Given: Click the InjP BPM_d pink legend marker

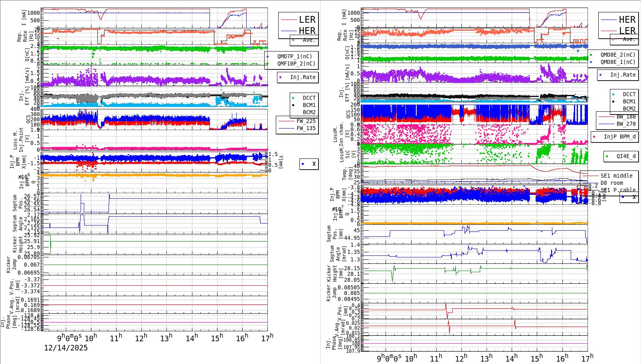Looking at the screenshot, I should tap(593, 137).
